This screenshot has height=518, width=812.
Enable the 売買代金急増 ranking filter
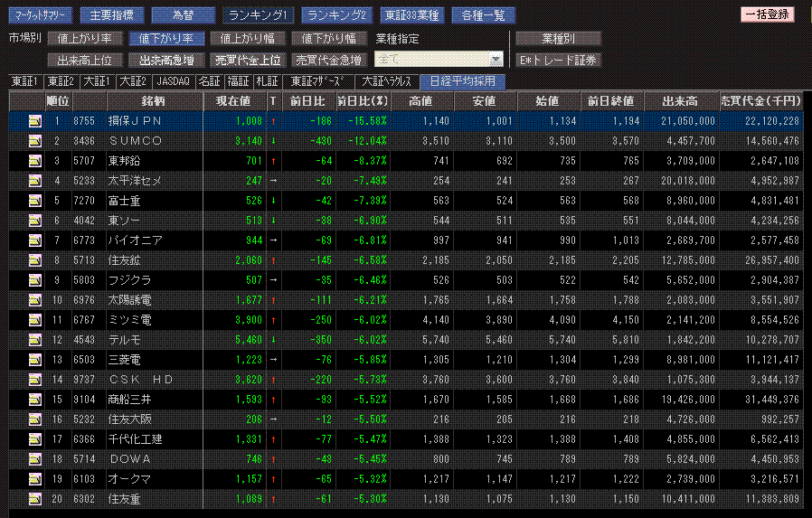pos(328,61)
